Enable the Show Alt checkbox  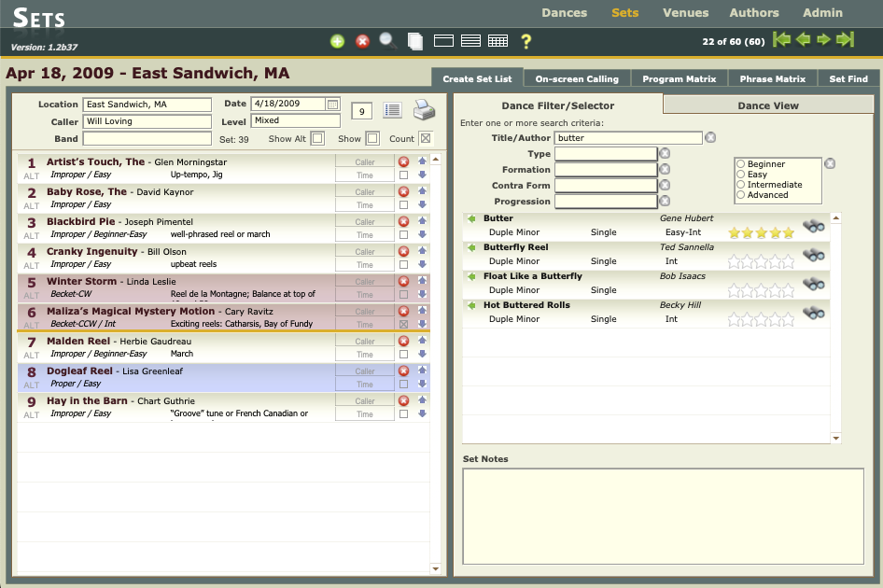pyautogui.click(x=317, y=139)
